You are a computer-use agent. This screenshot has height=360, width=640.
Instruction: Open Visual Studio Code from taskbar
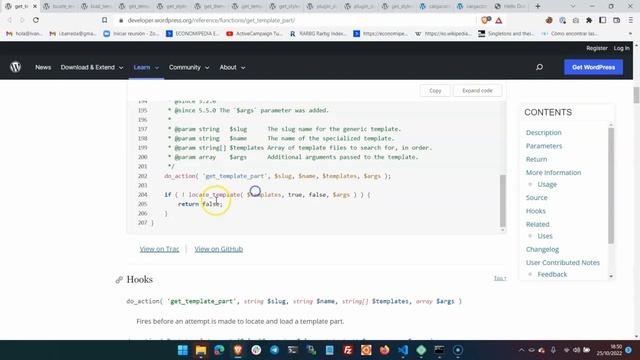tap(403, 350)
